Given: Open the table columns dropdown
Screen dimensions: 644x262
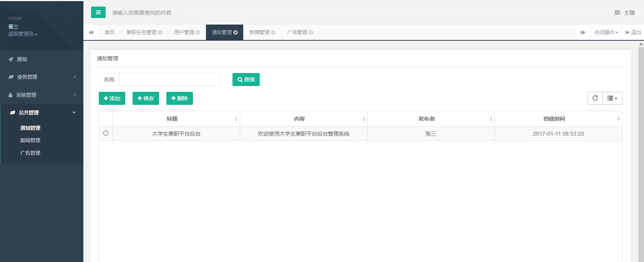Looking at the screenshot, I should tap(612, 98).
